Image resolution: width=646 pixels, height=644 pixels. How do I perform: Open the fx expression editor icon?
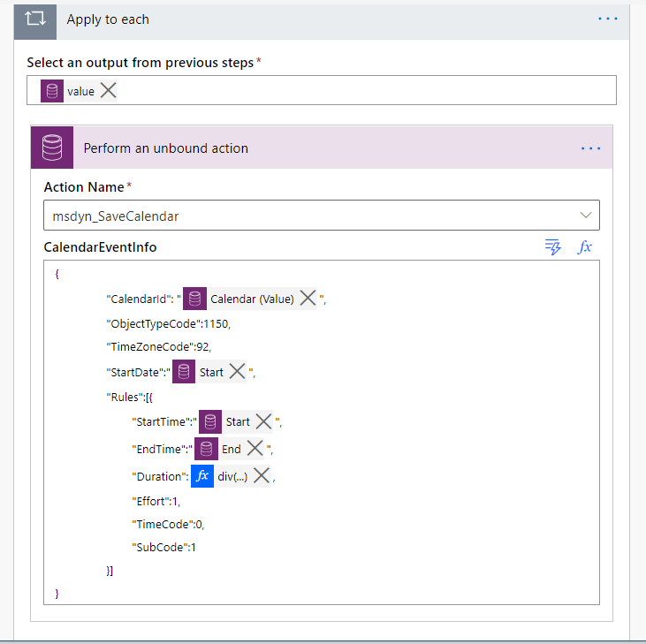[x=584, y=247]
